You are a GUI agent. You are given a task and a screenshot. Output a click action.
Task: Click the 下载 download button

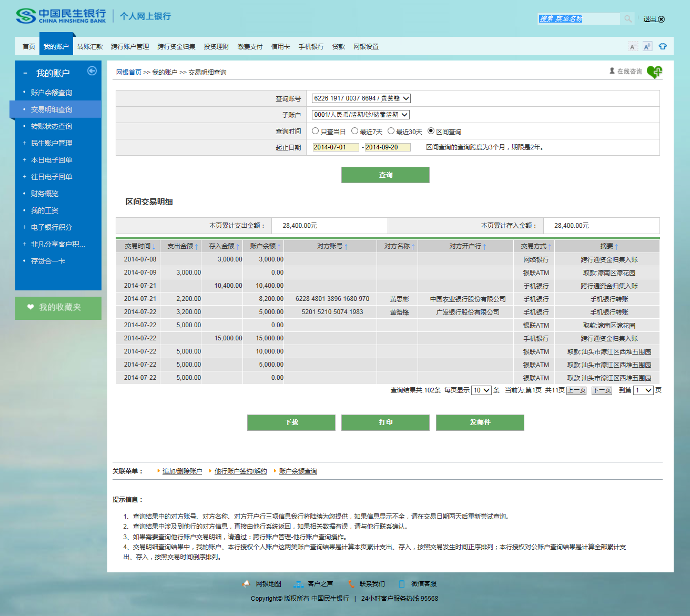click(x=291, y=422)
